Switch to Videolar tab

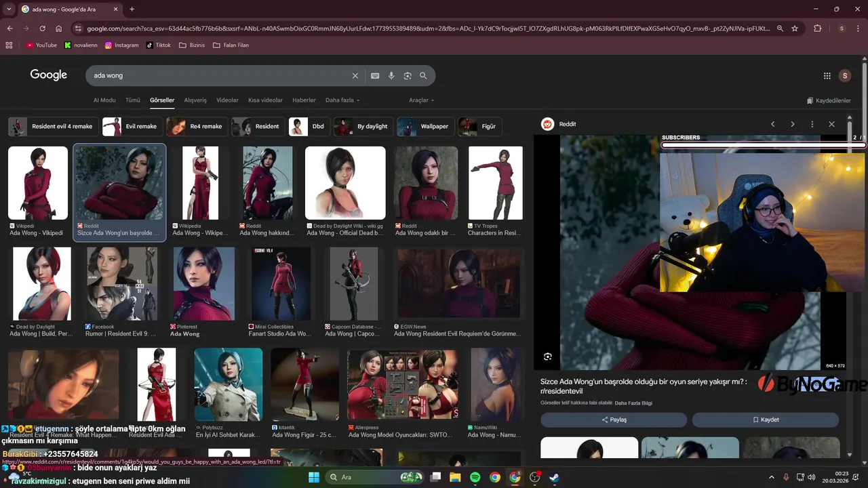point(227,100)
